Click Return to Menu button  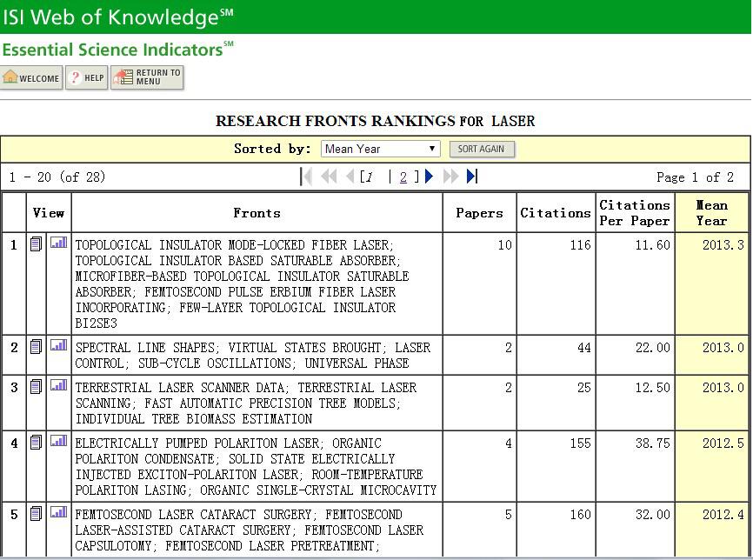(147, 78)
